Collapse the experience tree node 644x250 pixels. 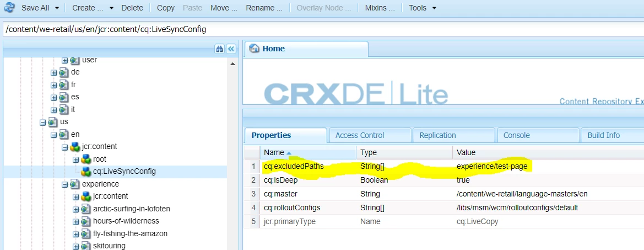coord(65,185)
